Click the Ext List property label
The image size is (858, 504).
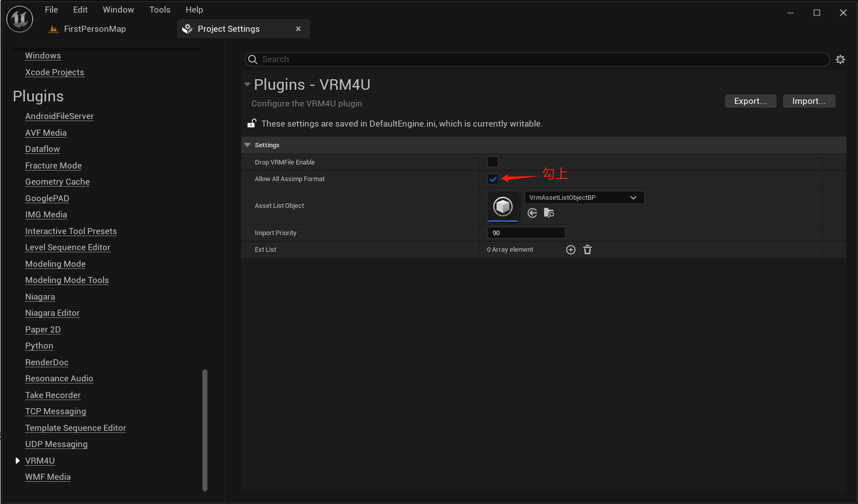click(265, 250)
